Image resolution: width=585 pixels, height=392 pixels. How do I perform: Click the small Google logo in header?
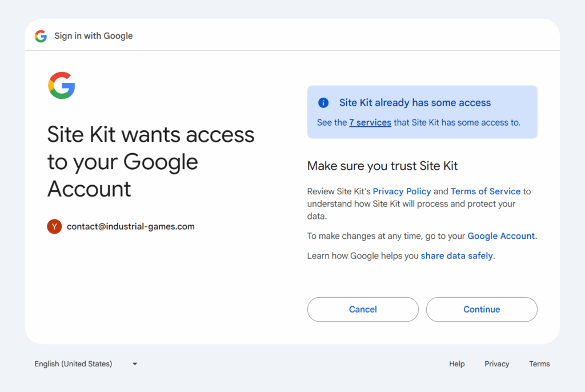coord(41,36)
